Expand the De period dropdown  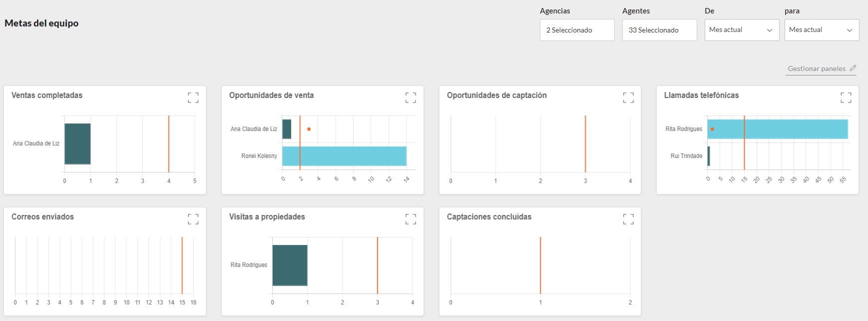742,30
